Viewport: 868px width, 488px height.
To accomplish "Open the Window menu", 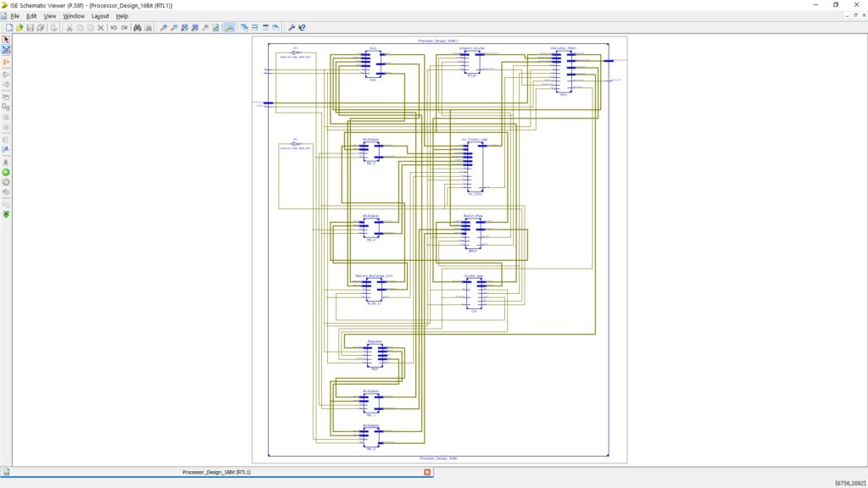I will tap(74, 16).
